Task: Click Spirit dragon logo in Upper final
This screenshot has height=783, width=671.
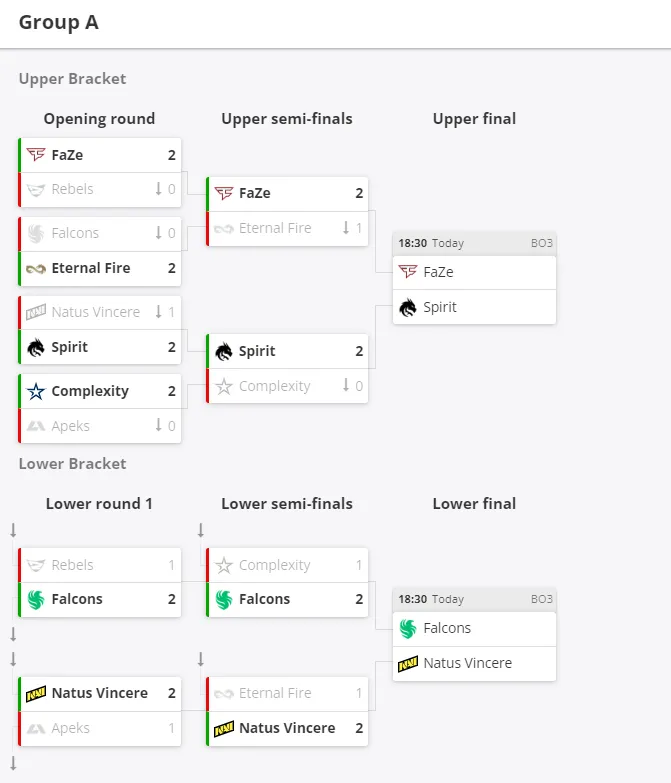Action: (408, 307)
